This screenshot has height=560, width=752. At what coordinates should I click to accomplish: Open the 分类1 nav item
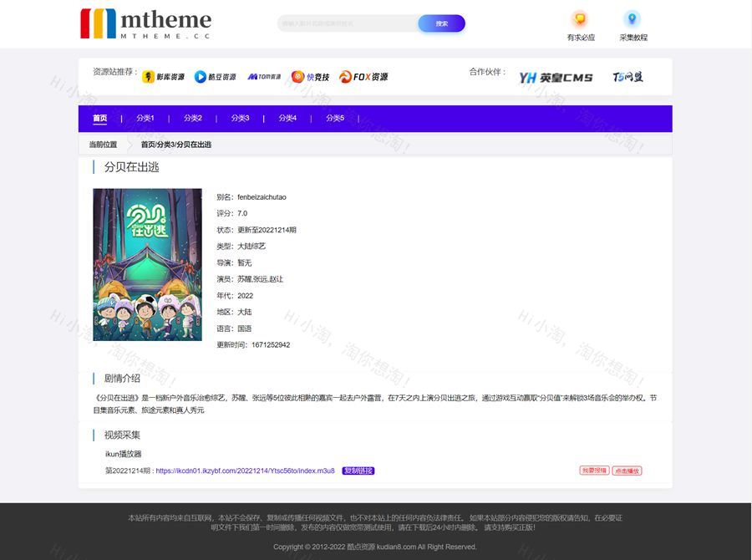tap(145, 118)
